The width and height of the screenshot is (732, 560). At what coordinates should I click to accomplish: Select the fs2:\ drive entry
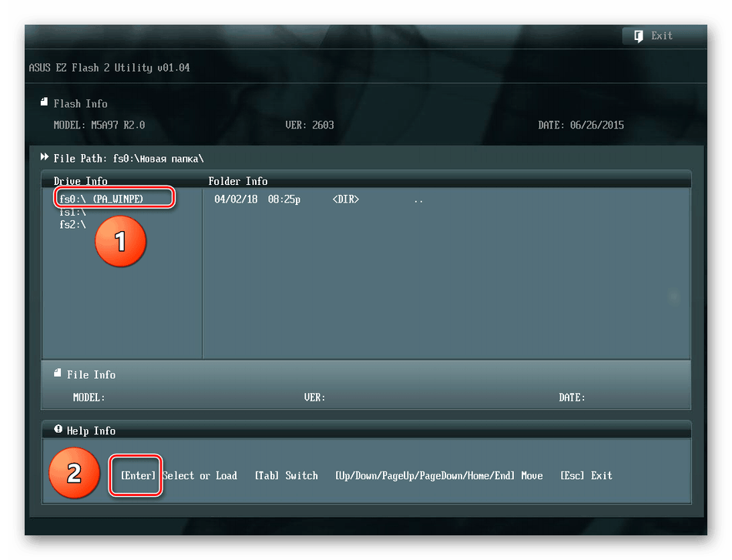[x=73, y=225]
